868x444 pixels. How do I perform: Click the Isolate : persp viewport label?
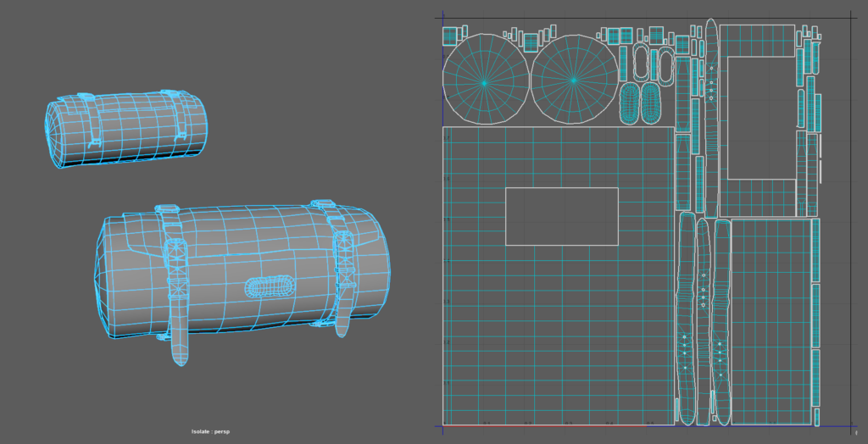click(x=210, y=432)
